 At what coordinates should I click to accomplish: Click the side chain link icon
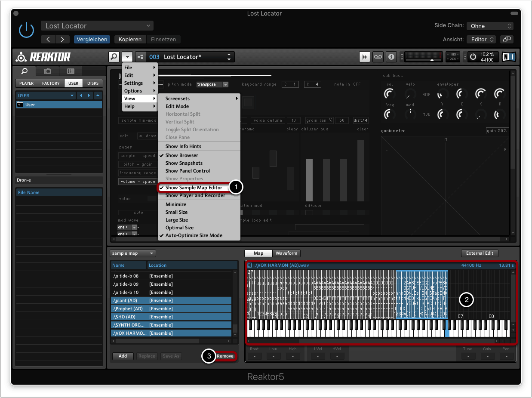point(507,39)
